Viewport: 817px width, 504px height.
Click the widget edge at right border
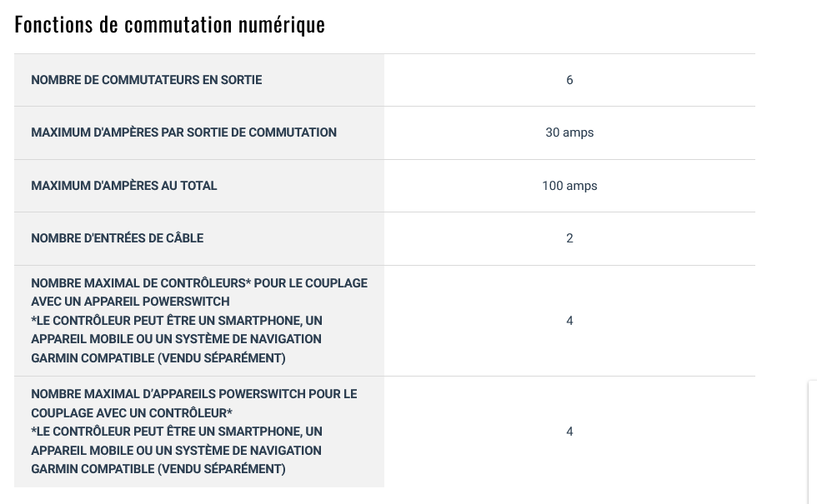(x=812, y=442)
